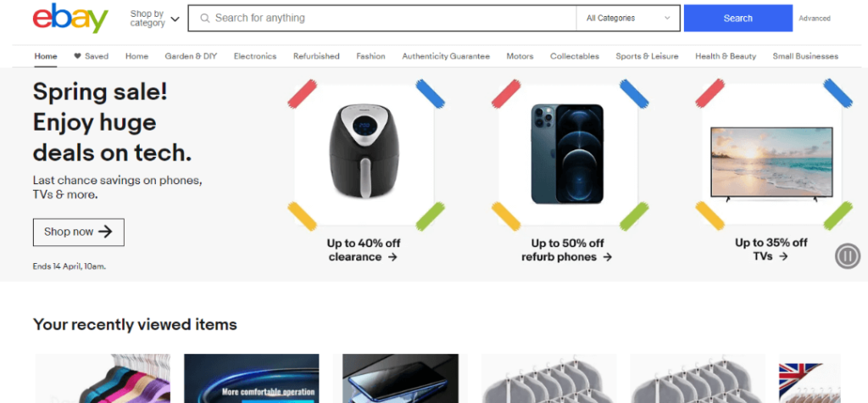Click the heart icon next to Saved
This screenshot has height=403, width=868.
click(x=77, y=56)
